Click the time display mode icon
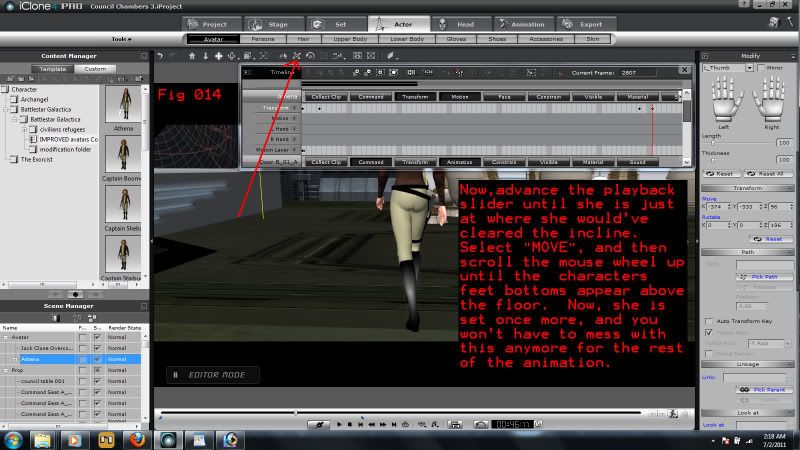Image resolution: width=800 pixels, height=450 pixels. click(x=539, y=424)
